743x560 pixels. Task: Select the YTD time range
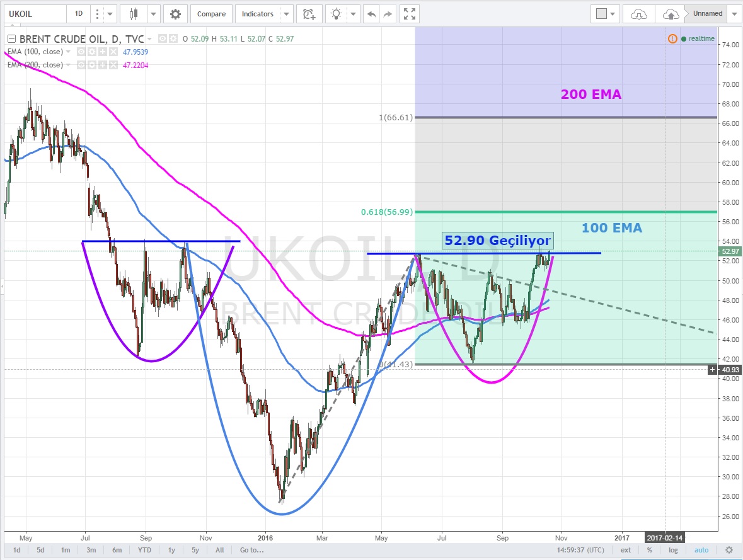point(144,550)
